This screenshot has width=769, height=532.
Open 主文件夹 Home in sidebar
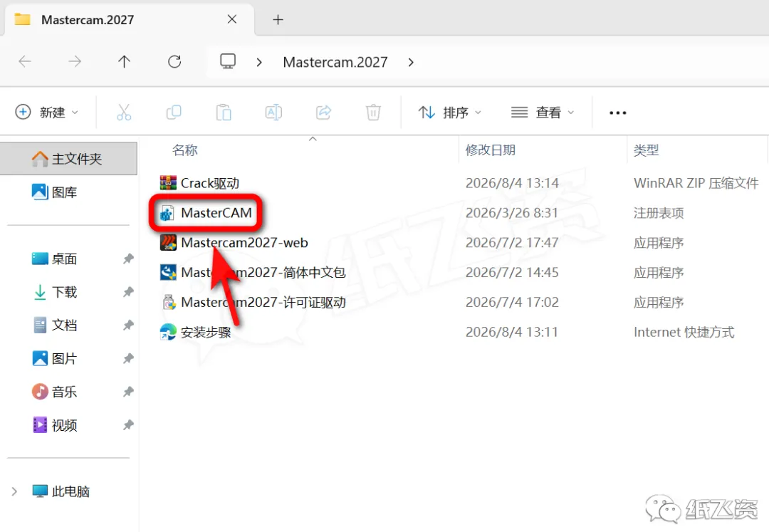coord(68,159)
